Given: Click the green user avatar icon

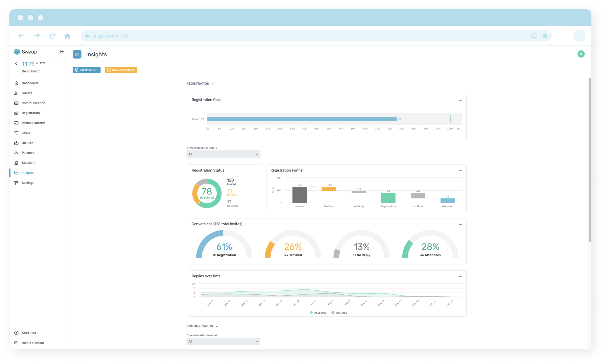Looking at the screenshot, I should [x=581, y=54].
